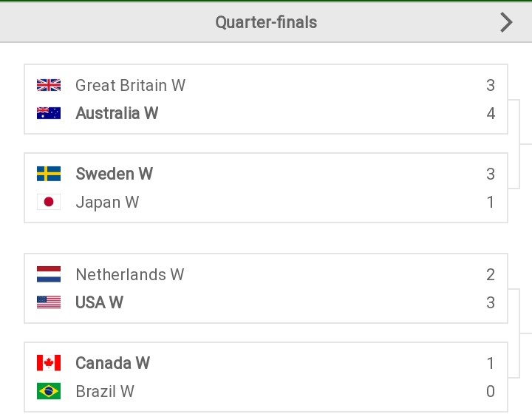532x414 pixels.
Task: Click the Great Britain flag icon
Action: pyautogui.click(x=49, y=85)
